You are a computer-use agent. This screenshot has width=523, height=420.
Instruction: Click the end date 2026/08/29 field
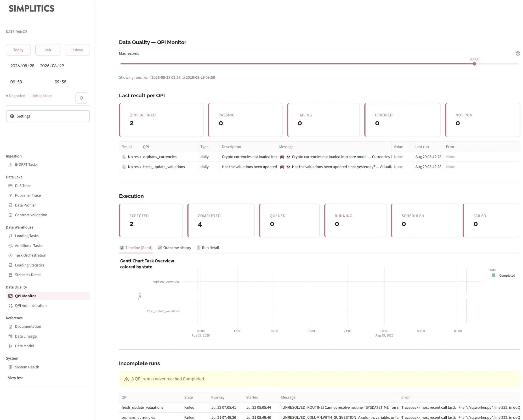click(x=52, y=66)
